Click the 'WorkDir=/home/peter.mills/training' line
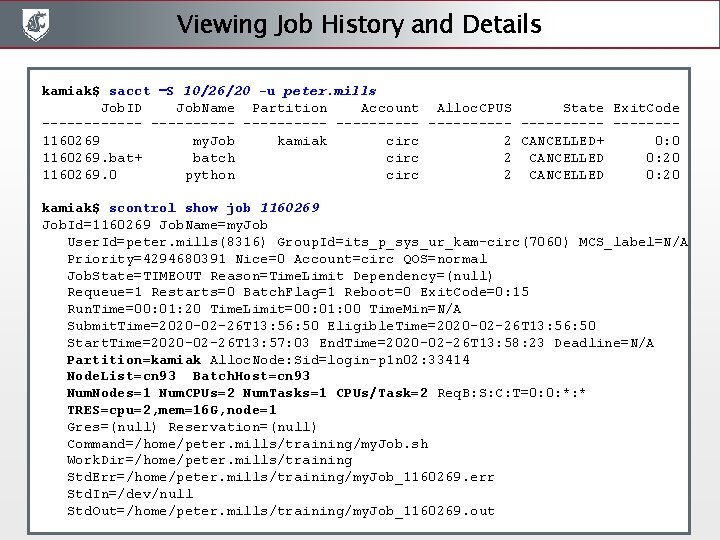This screenshot has height=540, width=720. pos(209,460)
